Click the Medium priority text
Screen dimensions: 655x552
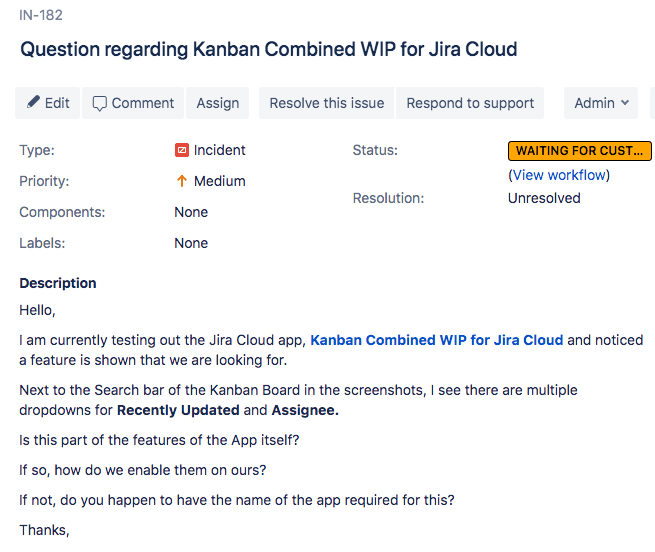coord(219,182)
